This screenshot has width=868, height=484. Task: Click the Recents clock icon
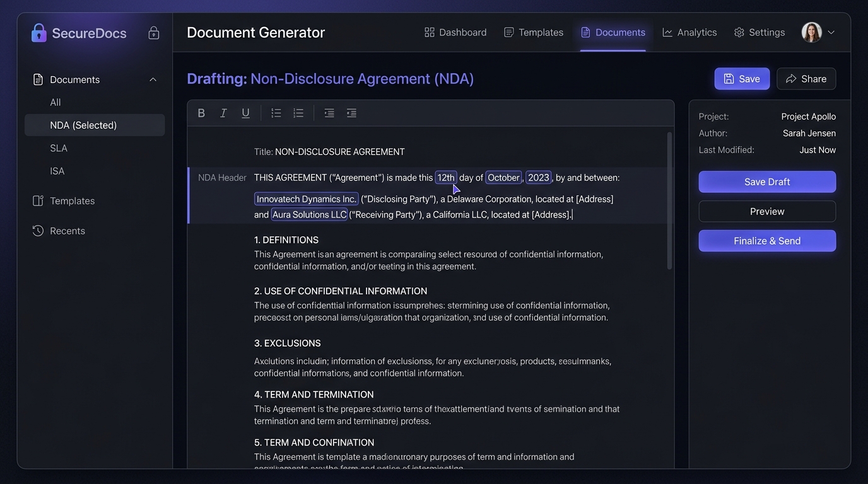[38, 231]
